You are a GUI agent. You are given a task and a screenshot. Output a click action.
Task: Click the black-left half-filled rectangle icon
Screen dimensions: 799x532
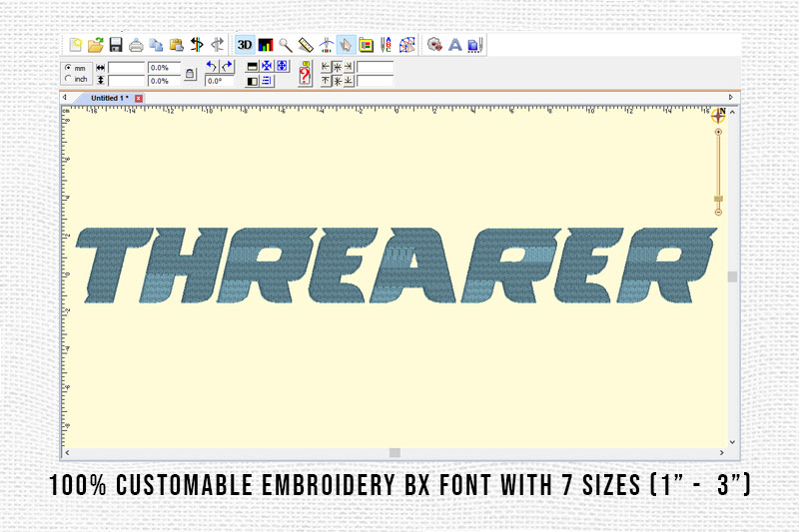(252, 81)
